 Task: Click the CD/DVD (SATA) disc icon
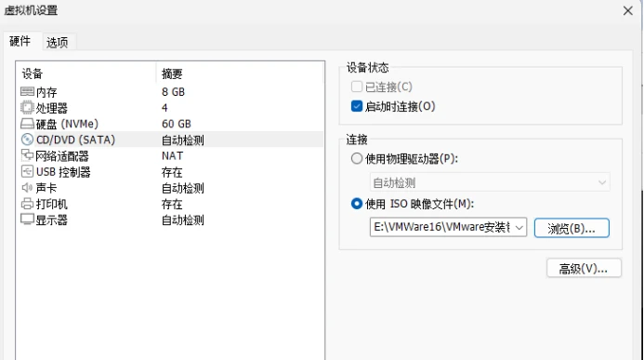[x=27, y=140]
